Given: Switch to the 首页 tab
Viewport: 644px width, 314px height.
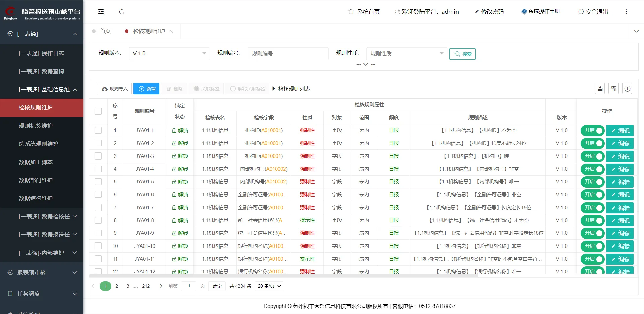Looking at the screenshot, I should pos(105,31).
